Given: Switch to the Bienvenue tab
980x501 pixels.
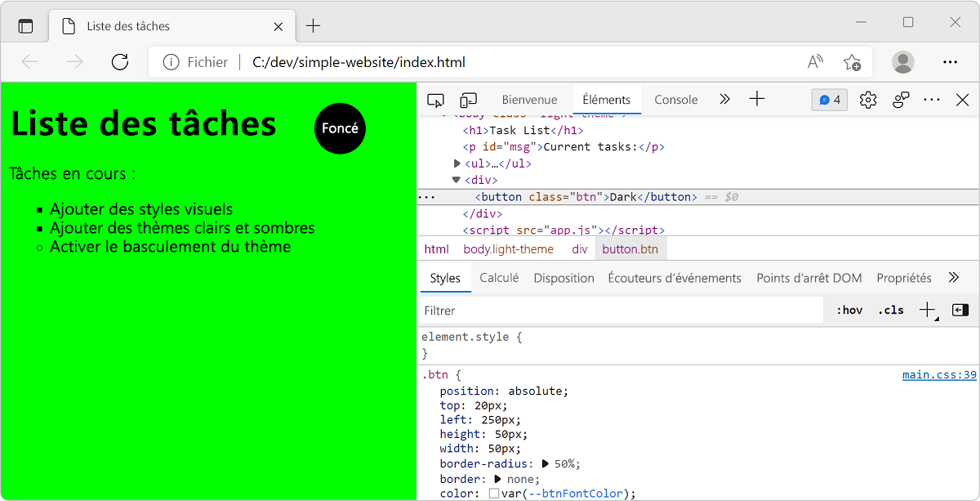Looking at the screenshot, I should pos(529,100).
